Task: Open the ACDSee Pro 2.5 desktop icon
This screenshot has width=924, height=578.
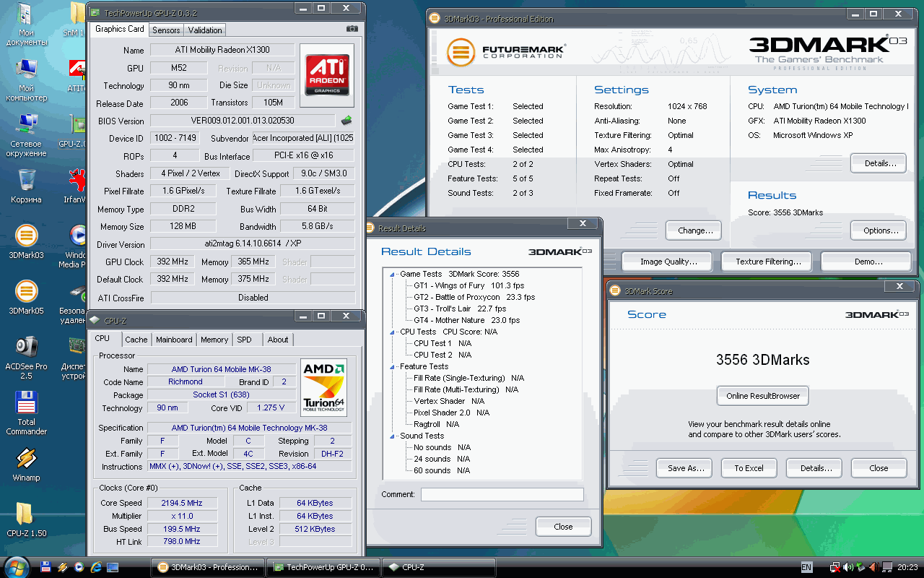Action: click(x=27, y=357)
